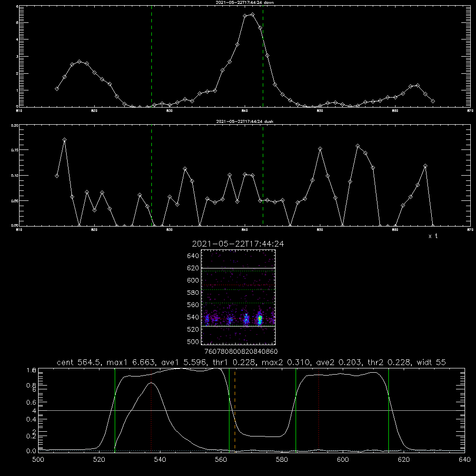Click the "540" y-axis label beside the spectrogram
This screenshot has width=476, height=476.
[x=193, y=317]
